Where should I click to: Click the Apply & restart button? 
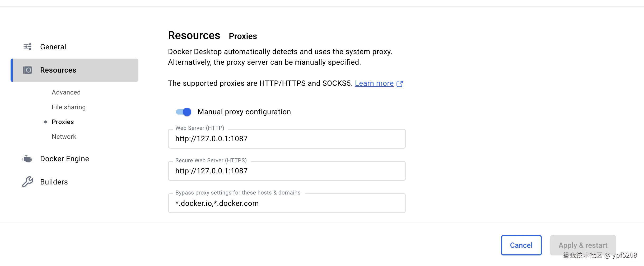coord(583,245)
